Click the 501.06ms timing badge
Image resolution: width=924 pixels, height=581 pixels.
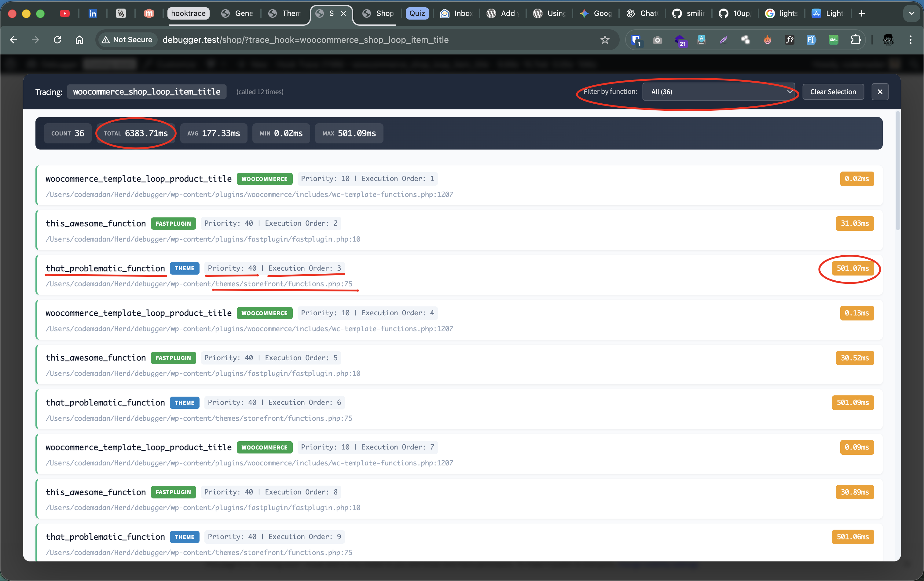pyautogui.click(x=853, y=537)
